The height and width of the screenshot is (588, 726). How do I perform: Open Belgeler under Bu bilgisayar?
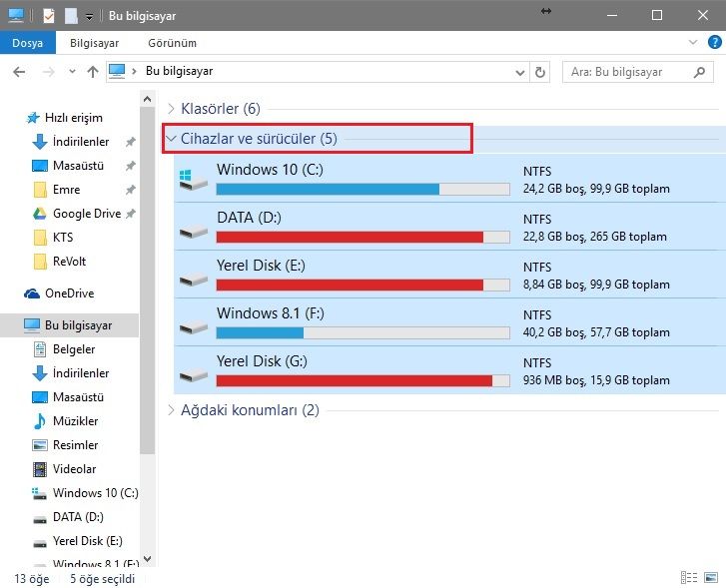tap(74, 349)
